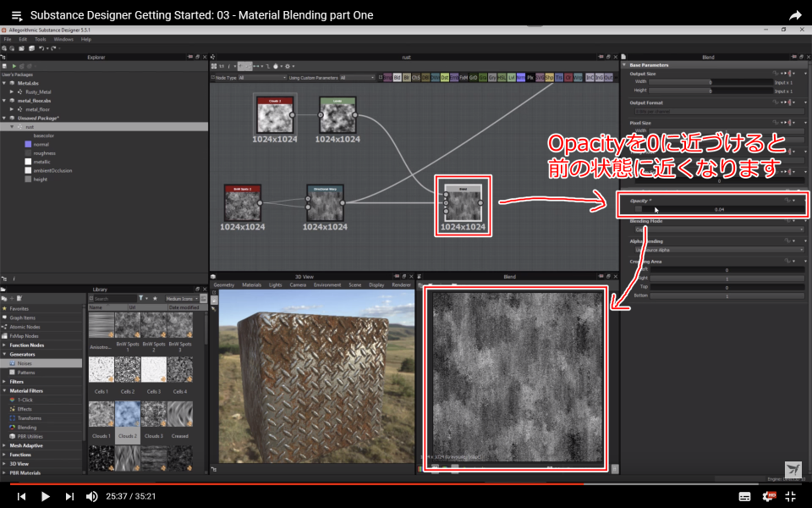Open the File menu
This screenshot has height=508, width=812.
coord(8,40)
